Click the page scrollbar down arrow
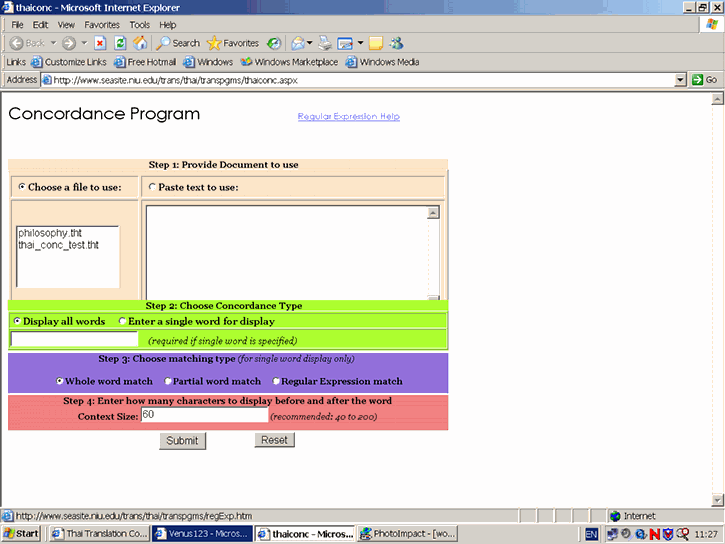The image size is (725, 544). pyautogui.click(x=717, y=499)
